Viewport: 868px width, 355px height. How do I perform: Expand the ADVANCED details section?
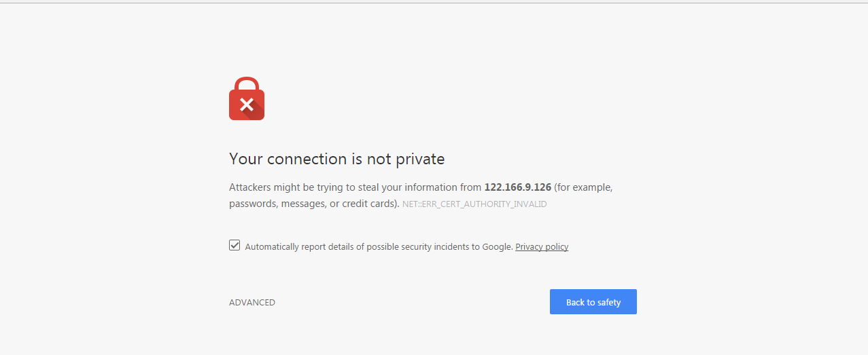[252, 303]
